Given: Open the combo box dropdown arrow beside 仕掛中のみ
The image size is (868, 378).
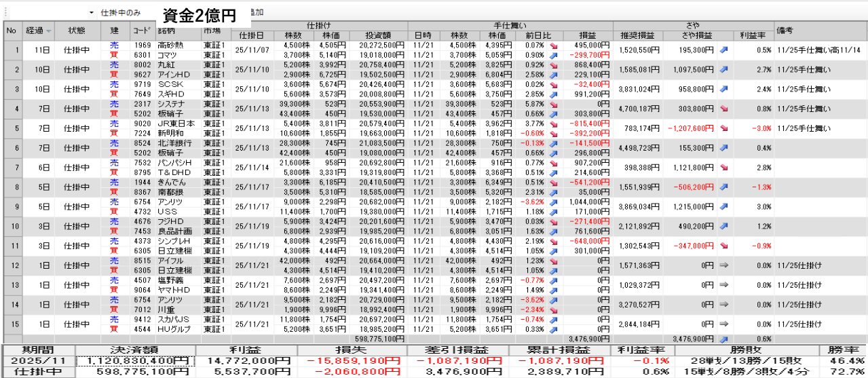Looking at the screenshot, I should click(91, 13).
